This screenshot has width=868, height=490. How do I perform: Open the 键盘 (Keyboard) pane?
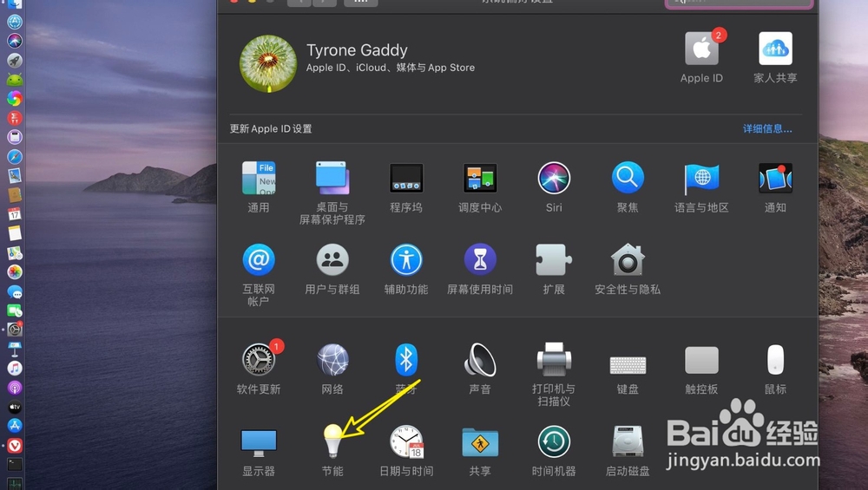click(628, 365)
